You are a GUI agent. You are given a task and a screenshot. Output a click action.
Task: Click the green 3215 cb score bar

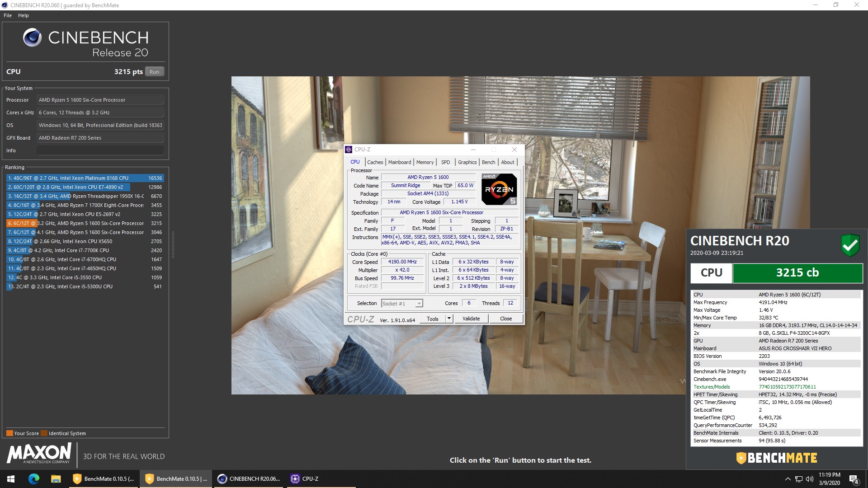(x=797, y=273)
